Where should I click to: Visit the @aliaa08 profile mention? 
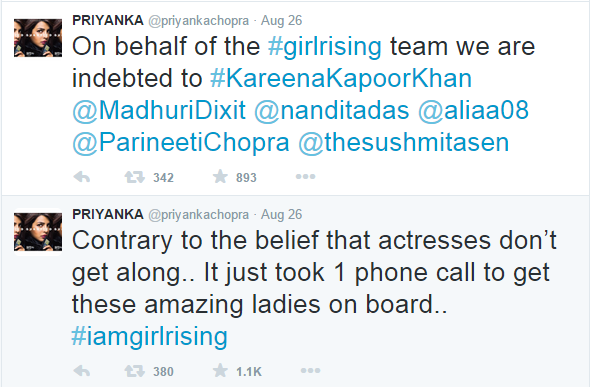473,110
